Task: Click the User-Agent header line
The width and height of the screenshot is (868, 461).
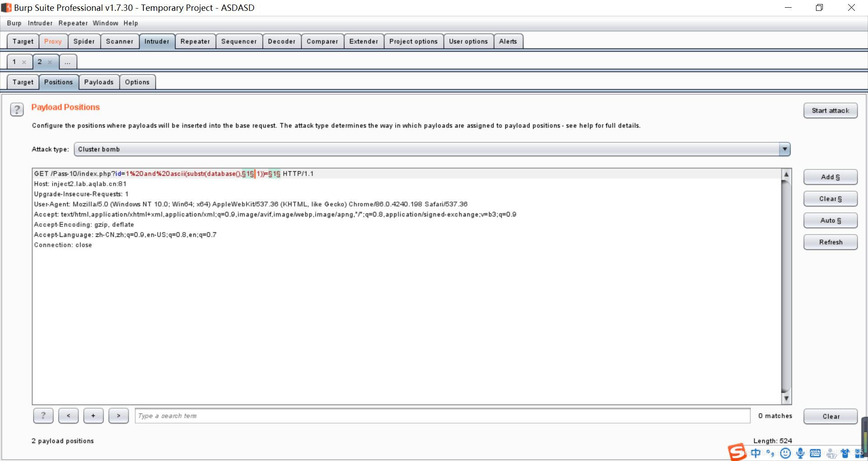Action: tap(251, 204)
